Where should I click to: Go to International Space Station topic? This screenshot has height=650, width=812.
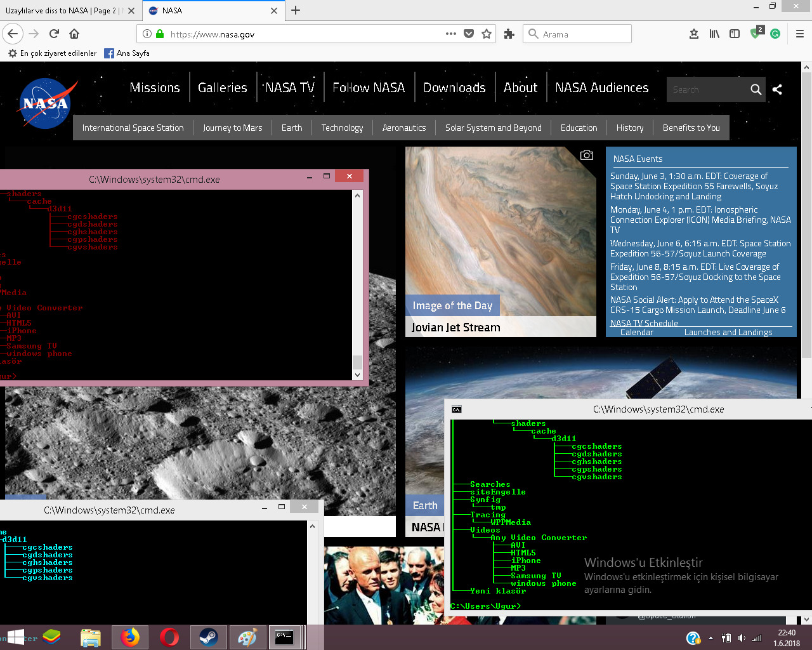point(133,128)
